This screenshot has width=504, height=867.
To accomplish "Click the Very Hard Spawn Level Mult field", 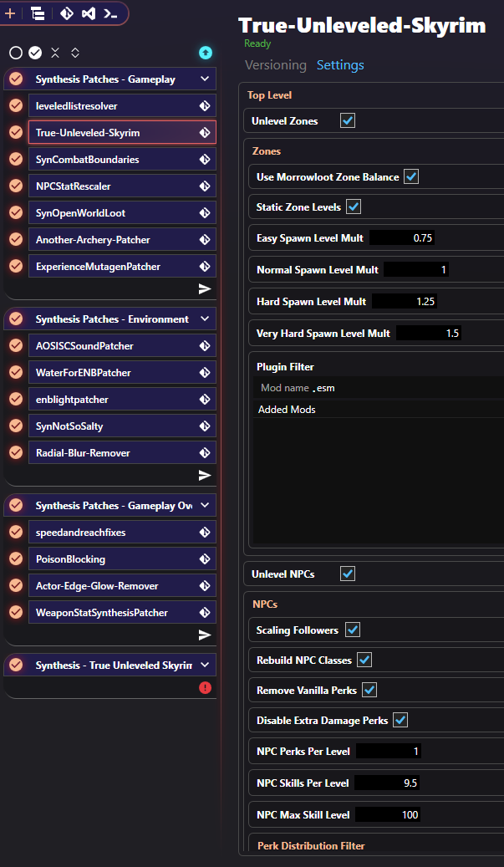I will (x=429, y=334).
